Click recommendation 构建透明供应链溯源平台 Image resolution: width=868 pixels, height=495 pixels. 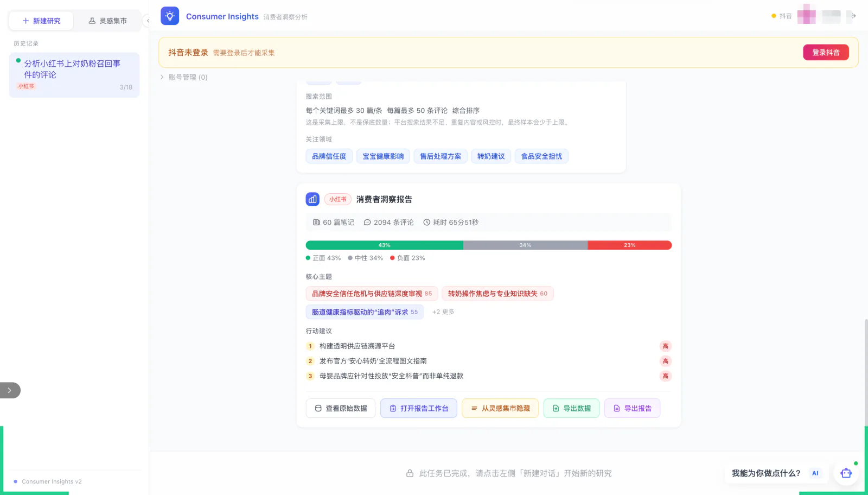[357, 346]
